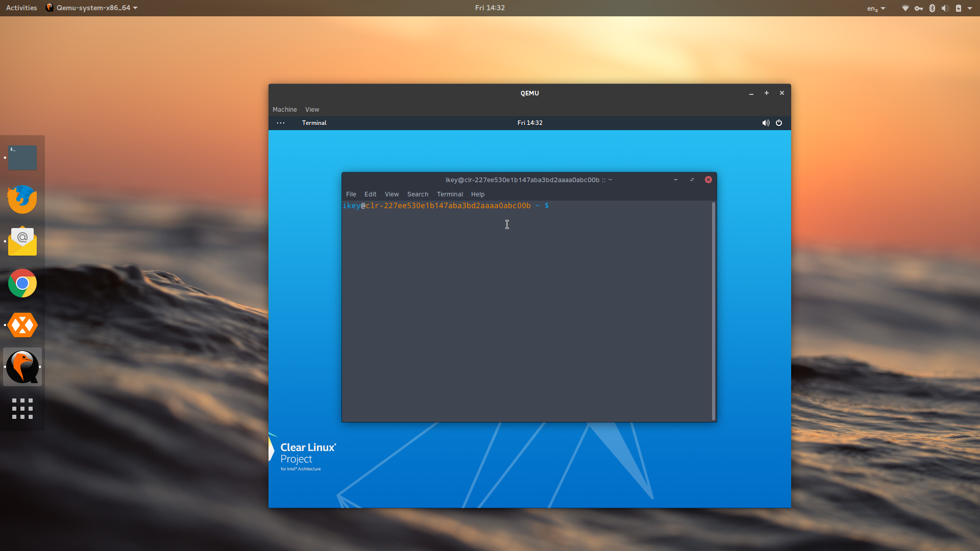Open the terminal Search menu

pyautogui.click(x=418, y=194)
